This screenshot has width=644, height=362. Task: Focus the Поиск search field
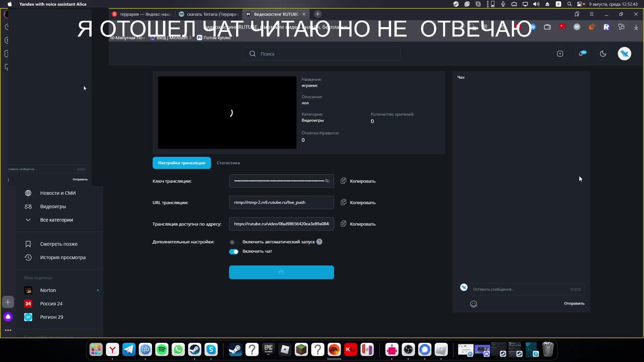(322, 54)
